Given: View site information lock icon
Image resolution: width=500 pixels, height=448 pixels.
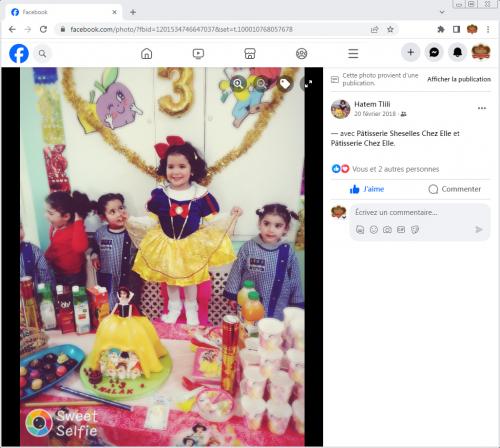Looking at the screenshot, I should [63, 29].
